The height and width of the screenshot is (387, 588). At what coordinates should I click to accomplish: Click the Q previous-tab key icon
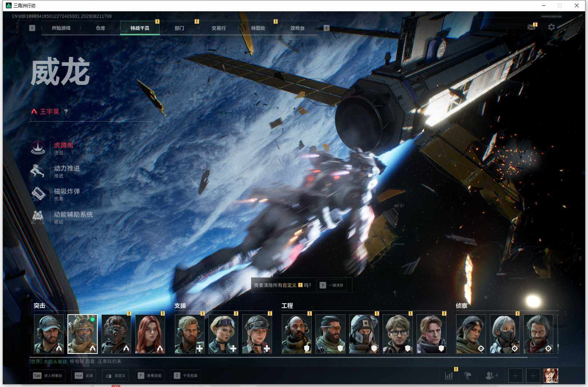point(32,28)
